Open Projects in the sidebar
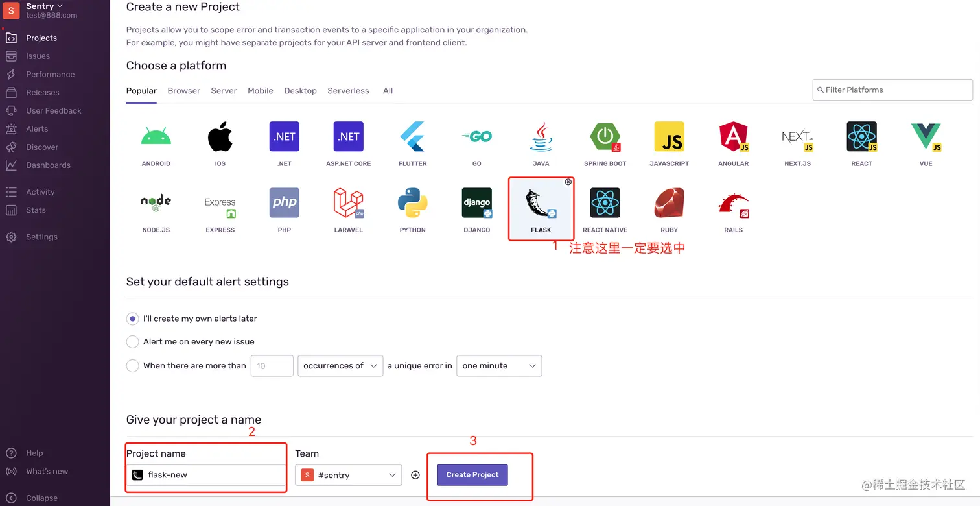 click(41, 38)
